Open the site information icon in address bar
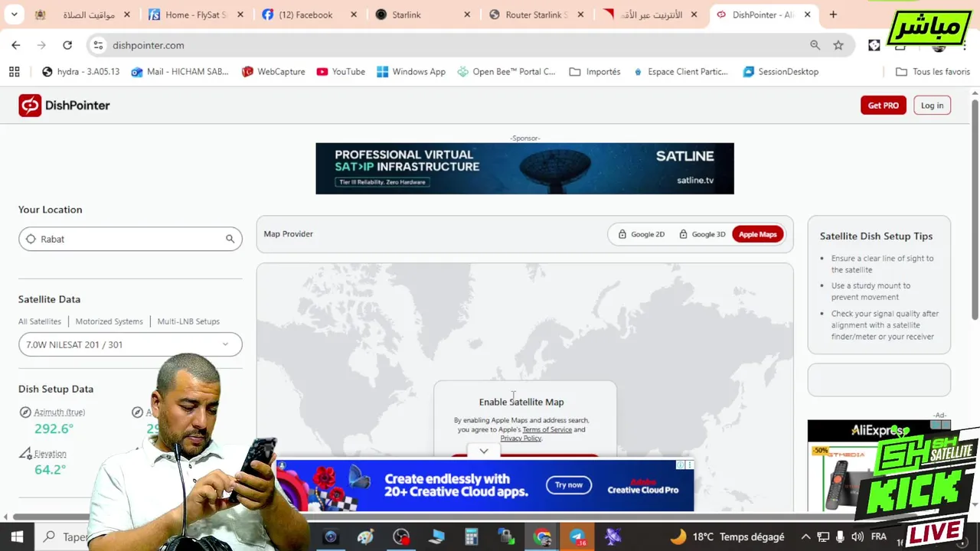980x551 pixels. 98,45
